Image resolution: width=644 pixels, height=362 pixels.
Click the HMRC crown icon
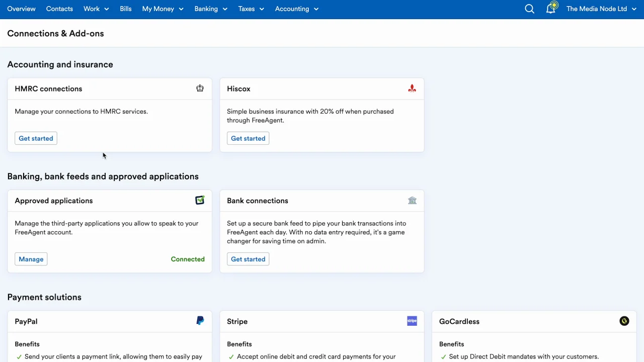[200, 88]
